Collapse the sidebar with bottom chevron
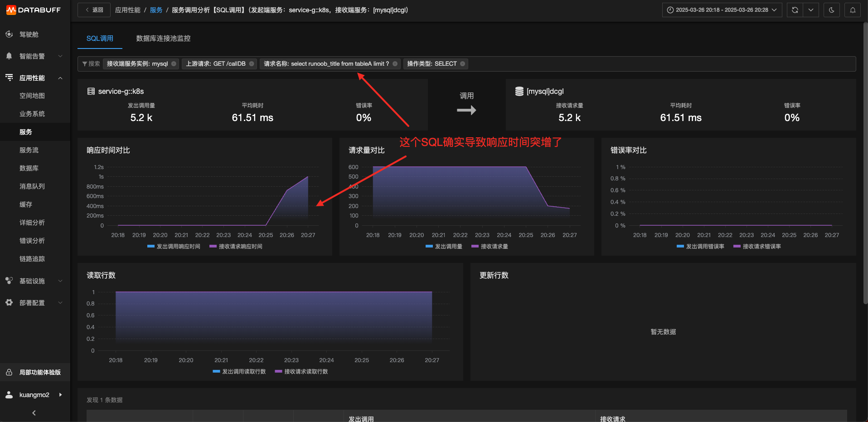Image resolution: width=868 pixels, height=422 pixels. pos(34,413)
